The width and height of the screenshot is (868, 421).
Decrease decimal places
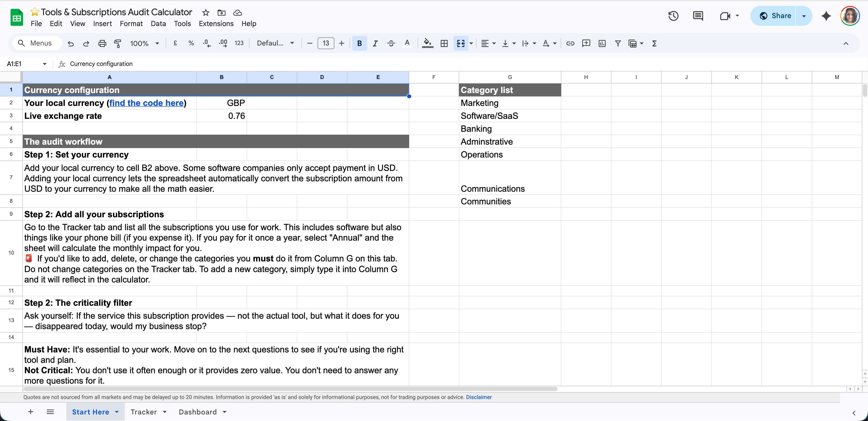(x=207, y=43)
